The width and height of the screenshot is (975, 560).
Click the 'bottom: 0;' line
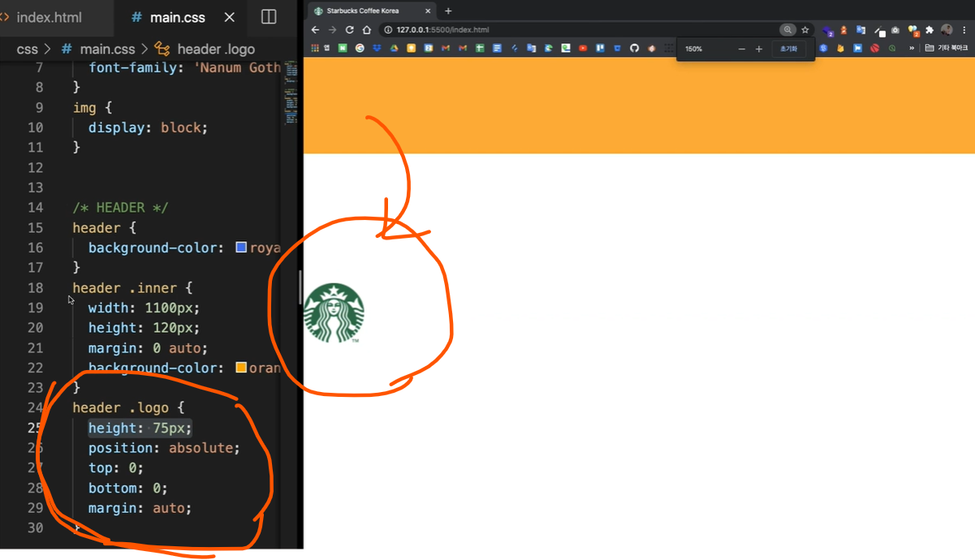pos(127,489)
